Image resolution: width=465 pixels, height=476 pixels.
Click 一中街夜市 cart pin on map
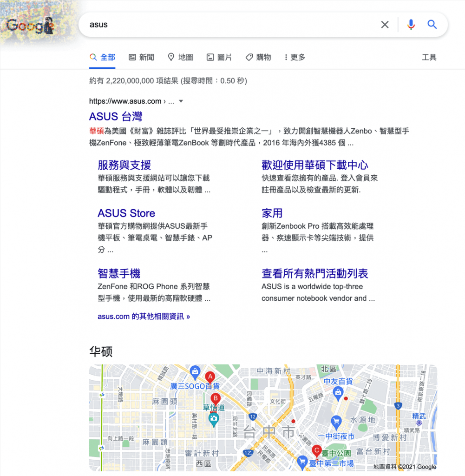click(336, 423)
